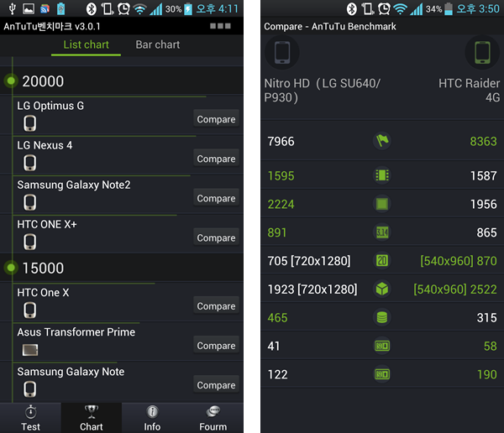Open the Test tab in bottom bar
504x433 pixels.
[30, 418]
